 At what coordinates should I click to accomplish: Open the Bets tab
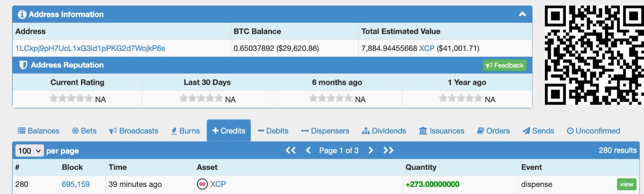pos(84,131)
